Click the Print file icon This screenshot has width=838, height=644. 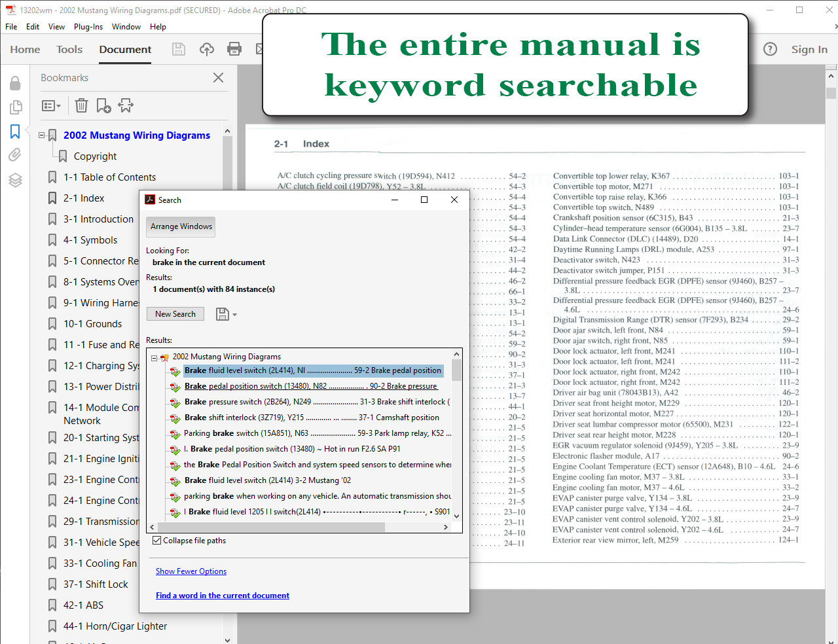click(x=234, y=49)
